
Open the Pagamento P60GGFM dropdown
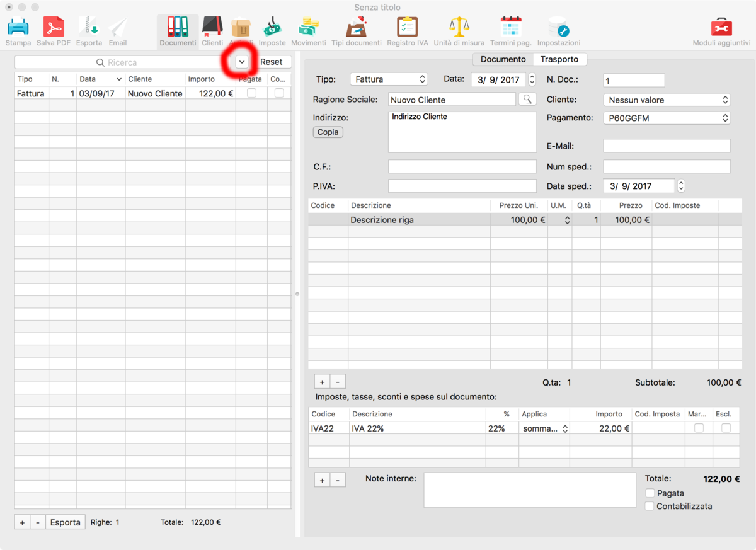667,118
